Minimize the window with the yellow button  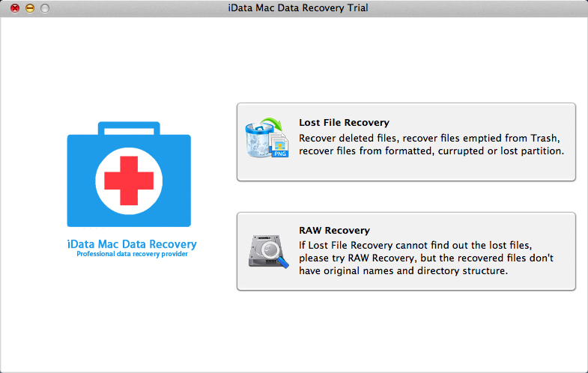tap(30, 8)
